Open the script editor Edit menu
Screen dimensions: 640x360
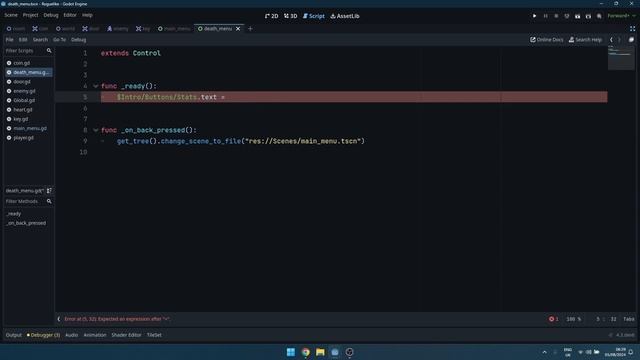click(x=23, y=40)
